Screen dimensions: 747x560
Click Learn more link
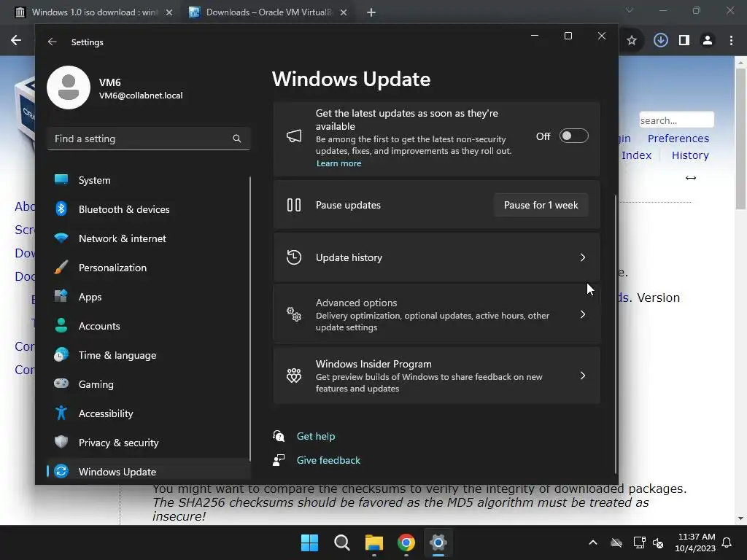point(338,163)
